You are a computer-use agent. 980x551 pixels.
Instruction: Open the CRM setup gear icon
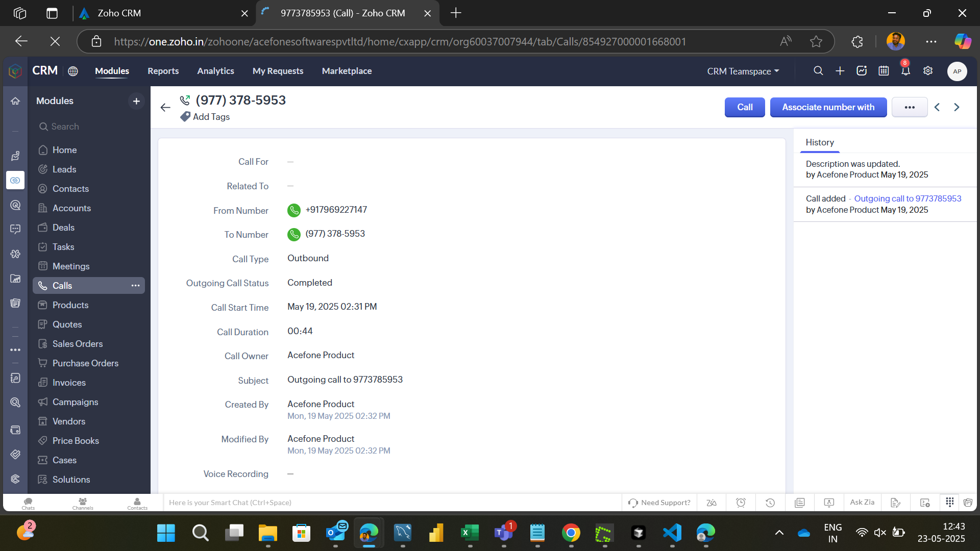(x=928, y=71)
